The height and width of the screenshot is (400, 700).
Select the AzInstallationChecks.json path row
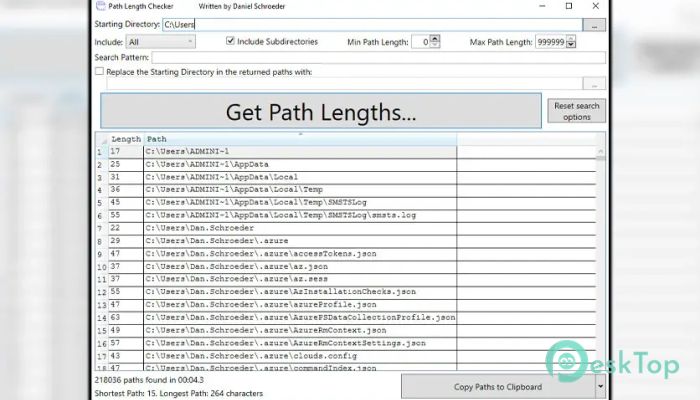pyautogui.click(x=300, y=292)
